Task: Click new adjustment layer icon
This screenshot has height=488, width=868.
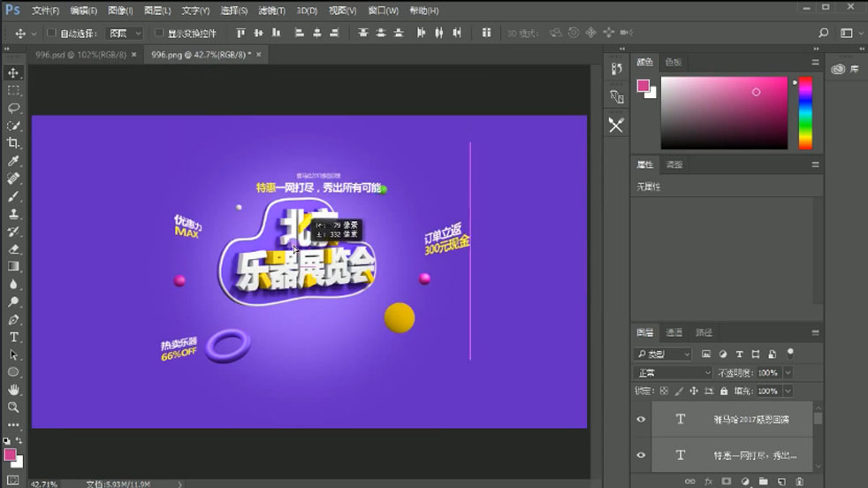Action: click(745, 481)
